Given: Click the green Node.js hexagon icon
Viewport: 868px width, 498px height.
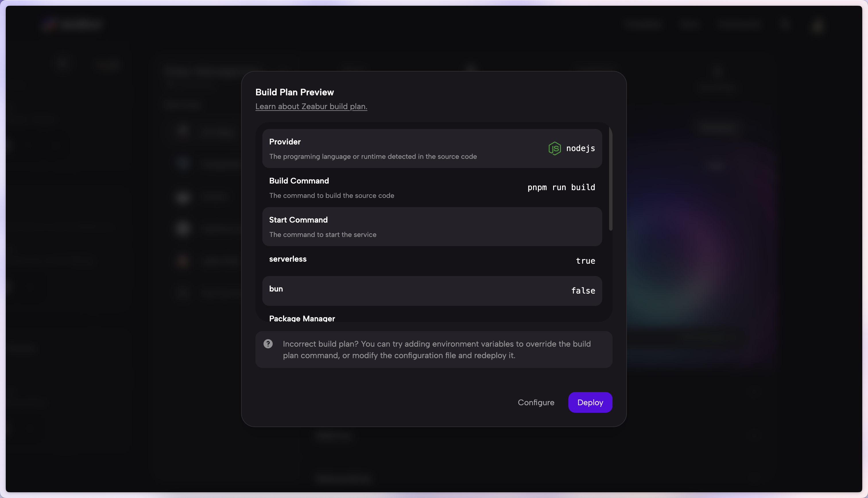Looking at the screenshot, I should [554, 148].
